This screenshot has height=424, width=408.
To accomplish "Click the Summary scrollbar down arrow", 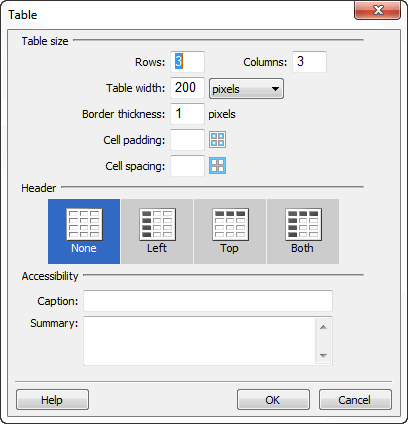I will pyautogui.click(x=323, y=356).
